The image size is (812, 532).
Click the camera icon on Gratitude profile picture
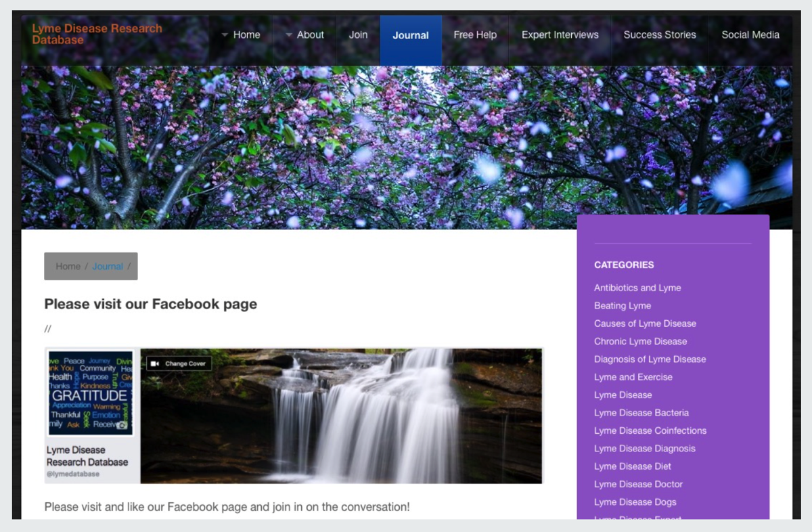122,425
